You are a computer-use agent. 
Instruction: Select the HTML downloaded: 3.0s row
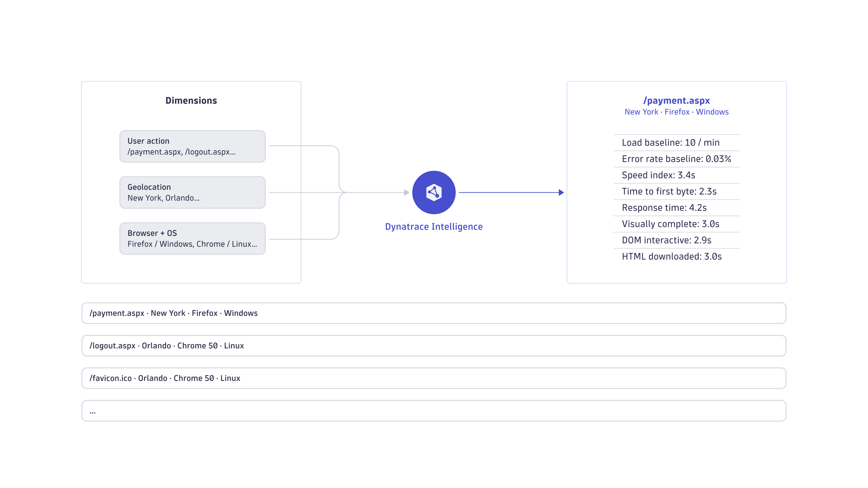click(676, 257)
